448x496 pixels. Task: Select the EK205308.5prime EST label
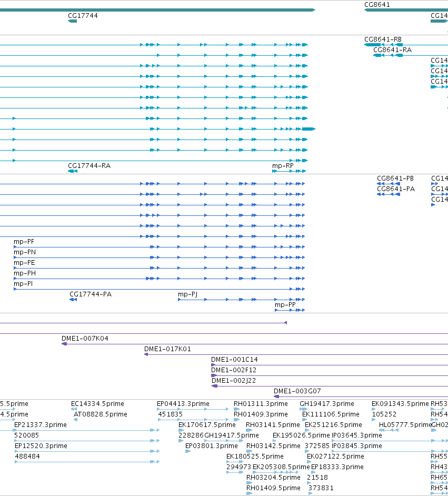(x=282, y=467)
